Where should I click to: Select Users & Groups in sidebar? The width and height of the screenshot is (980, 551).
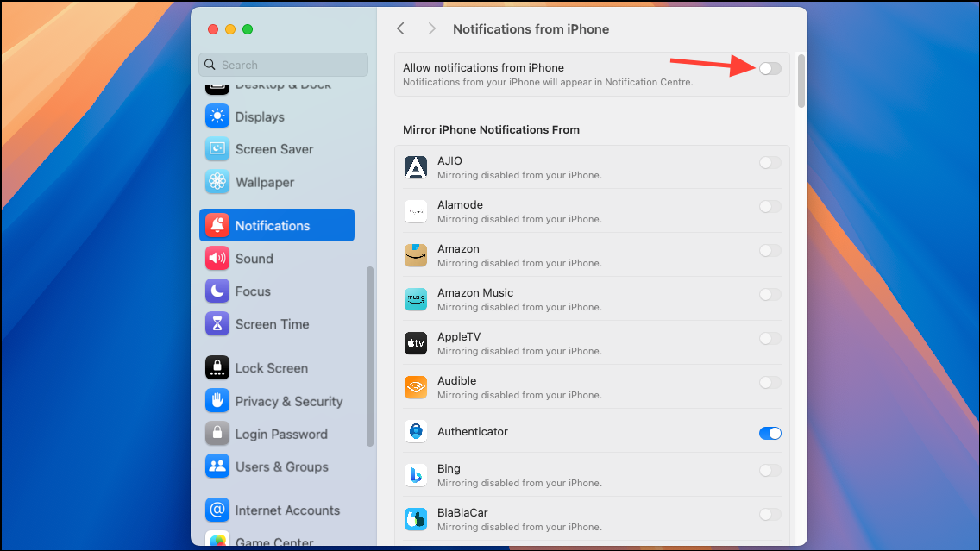tap(277, 466)
